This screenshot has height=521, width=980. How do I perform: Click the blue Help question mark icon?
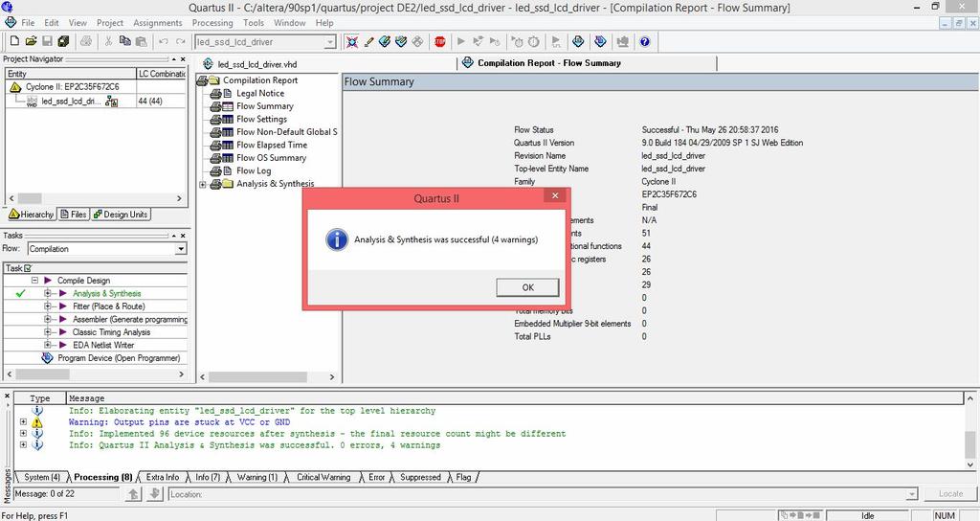[645, 42]
